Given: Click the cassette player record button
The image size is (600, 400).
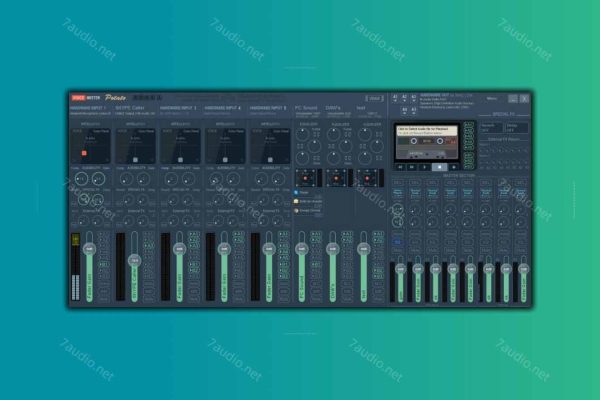Looking at the screenshot, I should pyautogui.click(x=454, y=167).
